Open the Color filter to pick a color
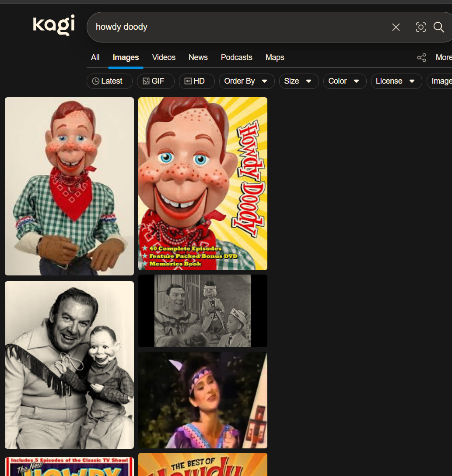The image size is (452, 476). click(344, 81)
